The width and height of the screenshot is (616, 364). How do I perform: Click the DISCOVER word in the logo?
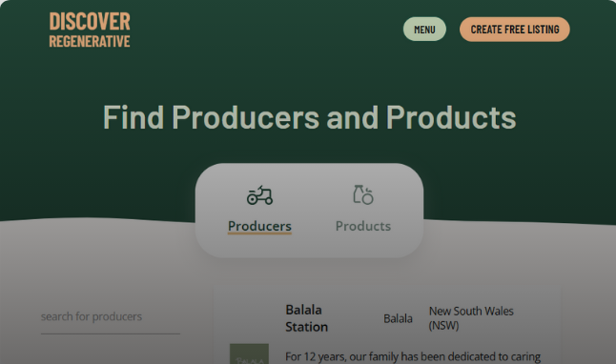pyautogui.click(x=90, y=22)
